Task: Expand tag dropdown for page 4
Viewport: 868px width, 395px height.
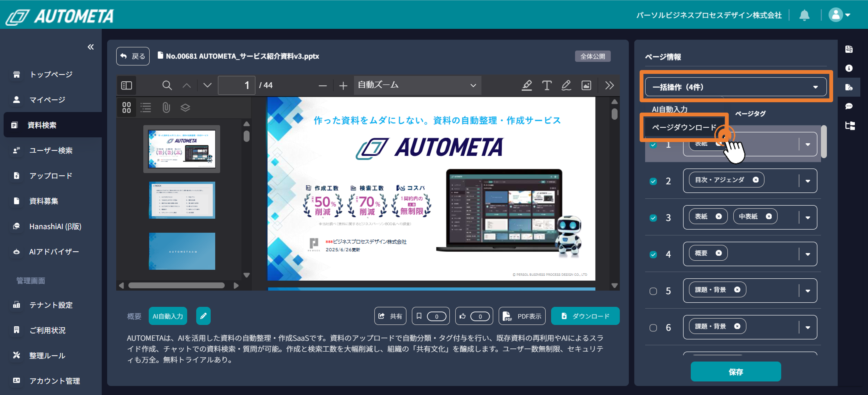Action: (x=808, y=254)
